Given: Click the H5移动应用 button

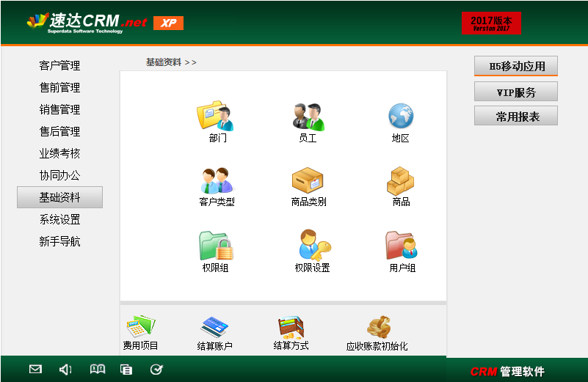Looking at the screenshot, I should tap(516, 66).
